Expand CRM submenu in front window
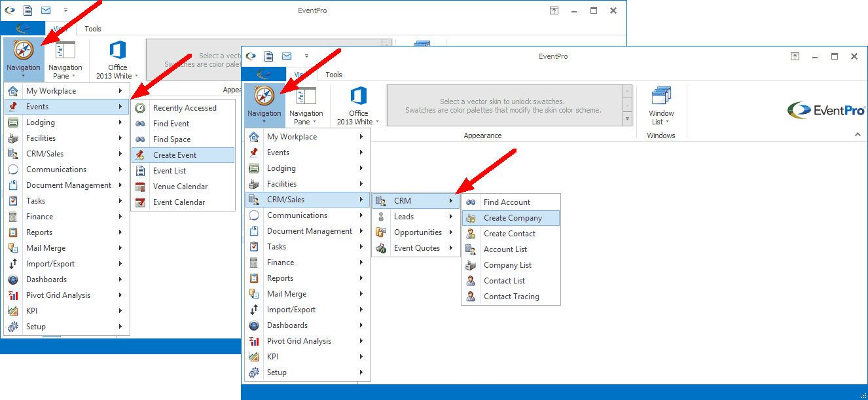This screenshot has height=400, width=868. (x=416, y=201)
